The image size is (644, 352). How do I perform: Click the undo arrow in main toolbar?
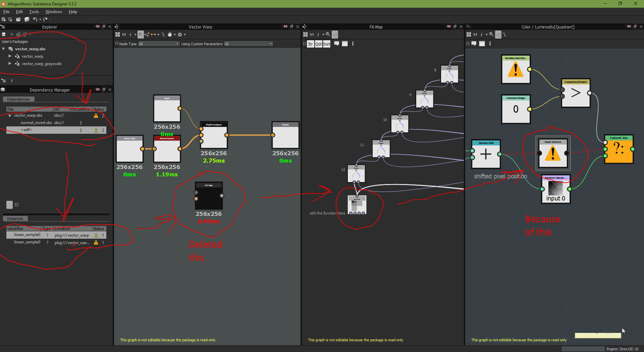(x=35, y=19)
